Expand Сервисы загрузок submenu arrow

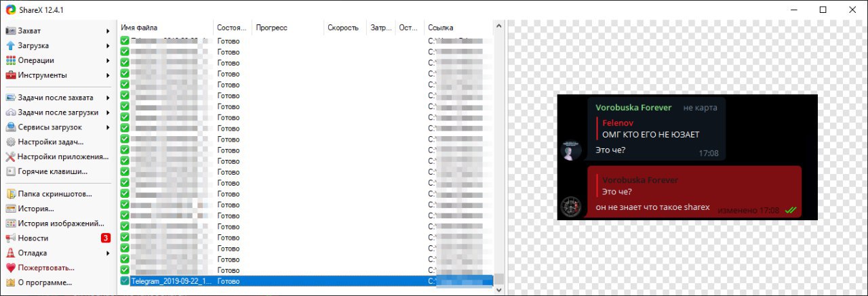[108, 127]
